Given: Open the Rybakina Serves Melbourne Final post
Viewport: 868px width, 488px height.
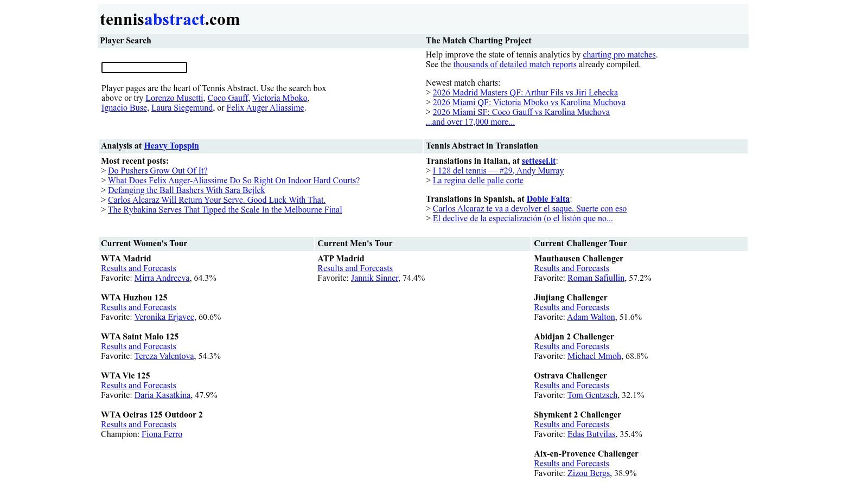Looking at the screenshot, I should pyautogui.click(x=225, y=210).
